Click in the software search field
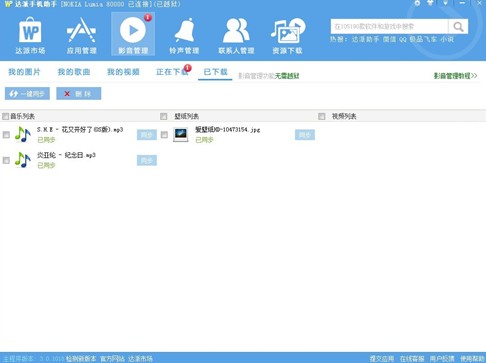The width and height of the screenshot is (486, 363). click(x=389, y=27)
